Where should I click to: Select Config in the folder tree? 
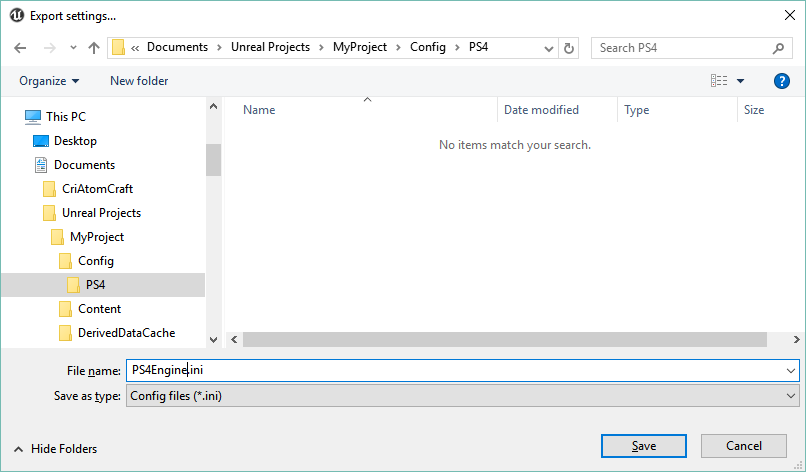(96, 261)
